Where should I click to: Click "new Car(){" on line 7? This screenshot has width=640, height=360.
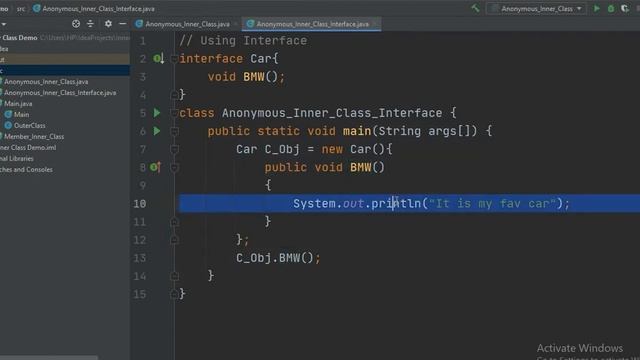pos(357,149)
